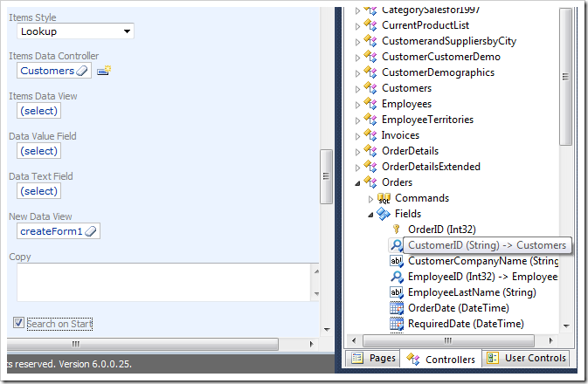This screenshot has width=588, height=384.
Task: Click the Fields node icon
Action: [384, 214]
